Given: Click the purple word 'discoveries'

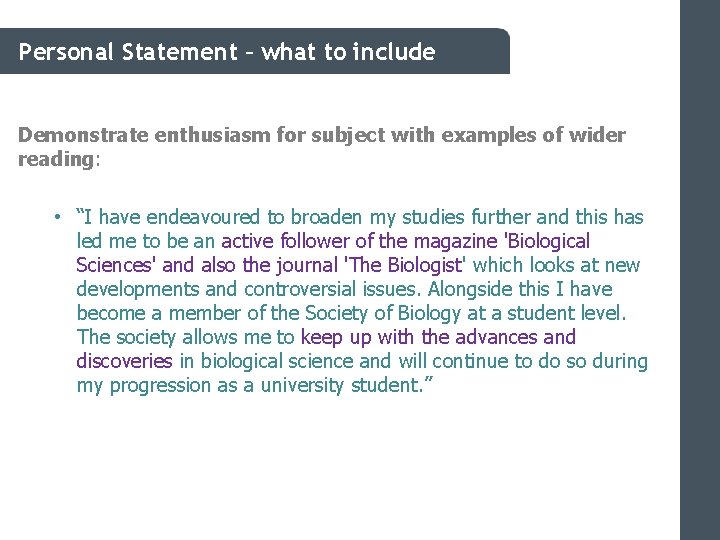Looking at the screenshot, I should pos(124,361).
